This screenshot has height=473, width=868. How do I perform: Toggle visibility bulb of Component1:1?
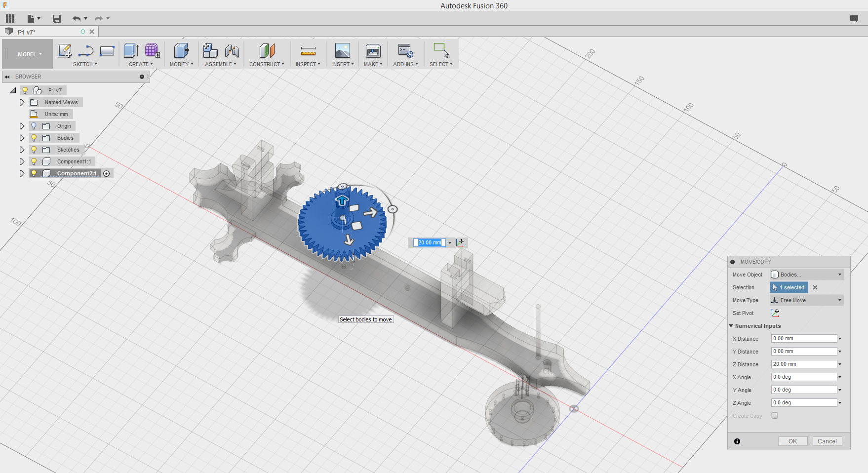tap(34, 161)
